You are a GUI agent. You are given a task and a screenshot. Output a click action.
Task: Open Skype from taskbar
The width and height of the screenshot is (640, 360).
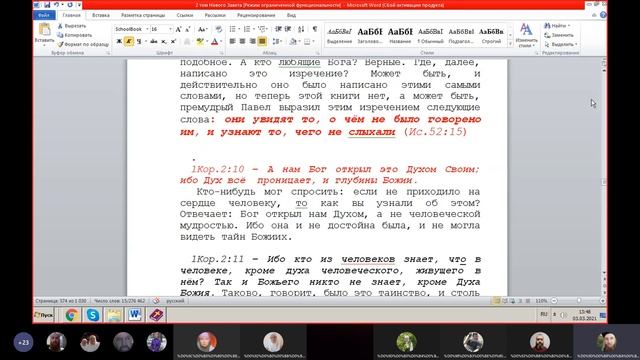[x=93, y=315]
